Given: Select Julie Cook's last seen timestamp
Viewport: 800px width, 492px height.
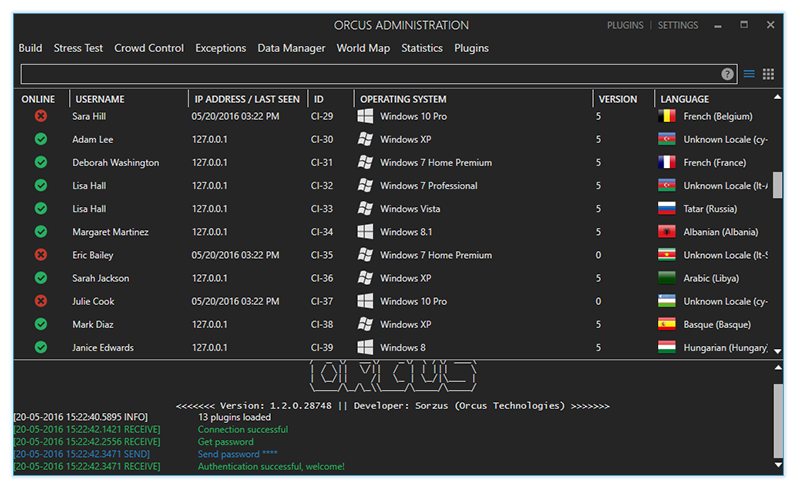Looking at the screenshot, I should (x=235, y=301).
